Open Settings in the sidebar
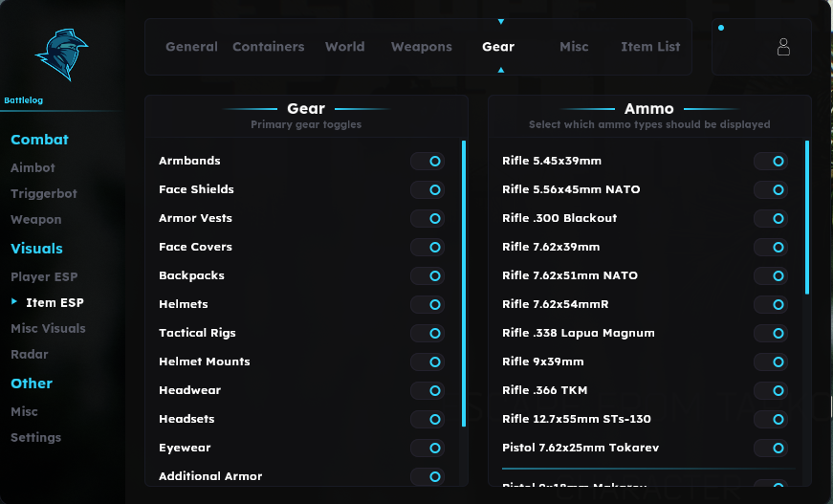The width and height of the screenshot is (833, 504). [35, 438]
